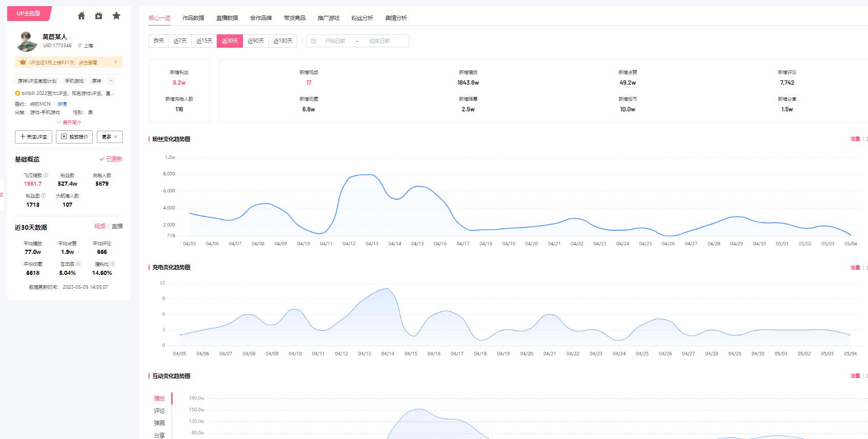Open the 粉丝分析 tab
The height and width of the screenshot is (439, 868).
[x=362, y=18]
